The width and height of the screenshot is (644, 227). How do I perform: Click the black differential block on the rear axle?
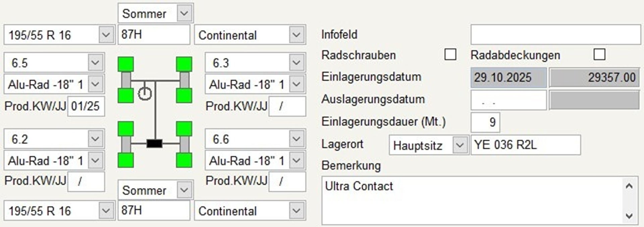155,144
